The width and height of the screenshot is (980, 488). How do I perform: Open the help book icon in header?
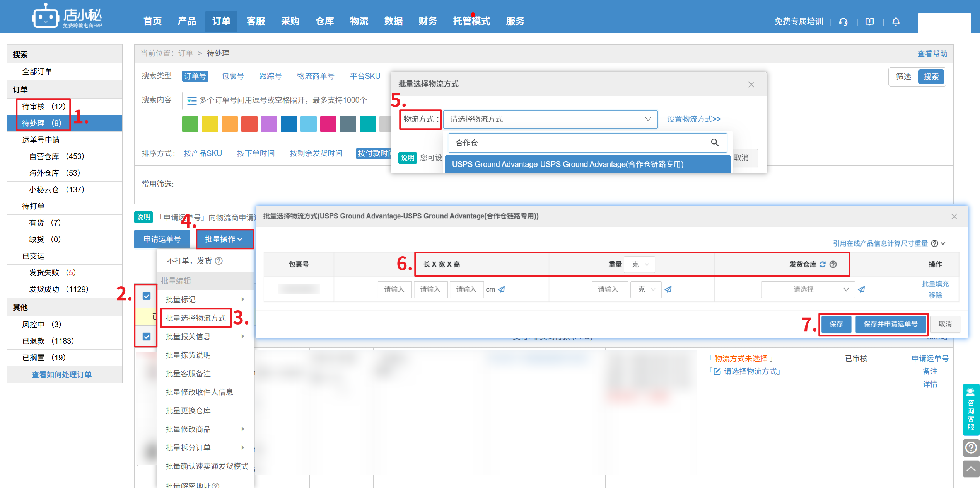(x=869, y=22)
